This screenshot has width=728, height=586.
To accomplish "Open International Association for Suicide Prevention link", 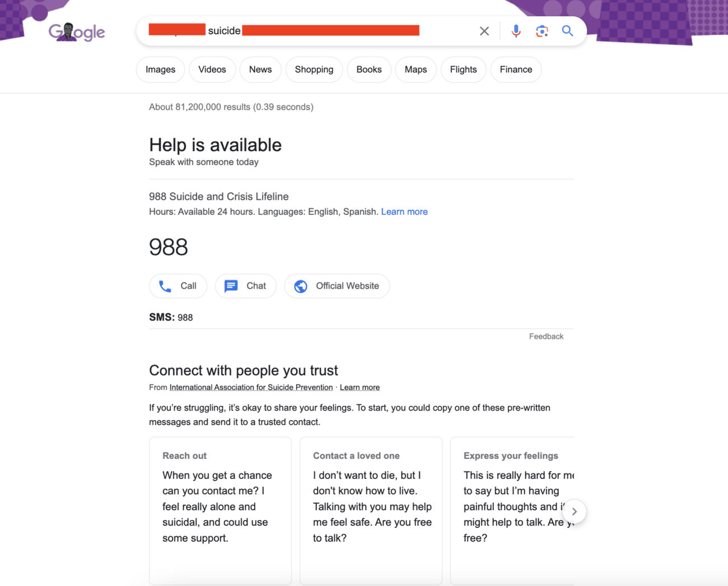I will 251,387.
